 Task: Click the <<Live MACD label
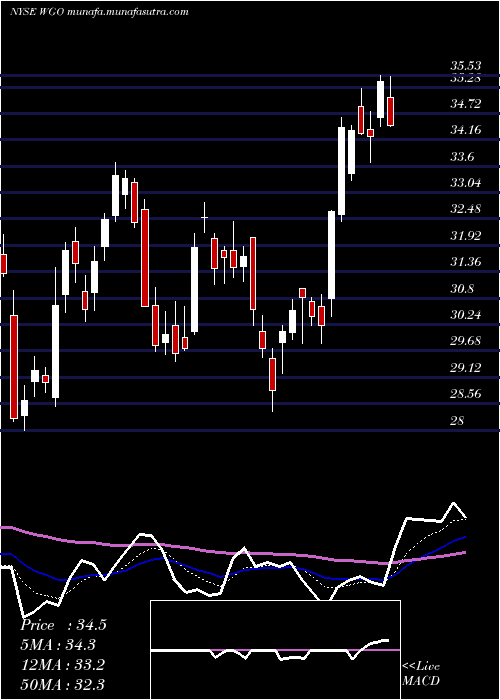(421, 673)
